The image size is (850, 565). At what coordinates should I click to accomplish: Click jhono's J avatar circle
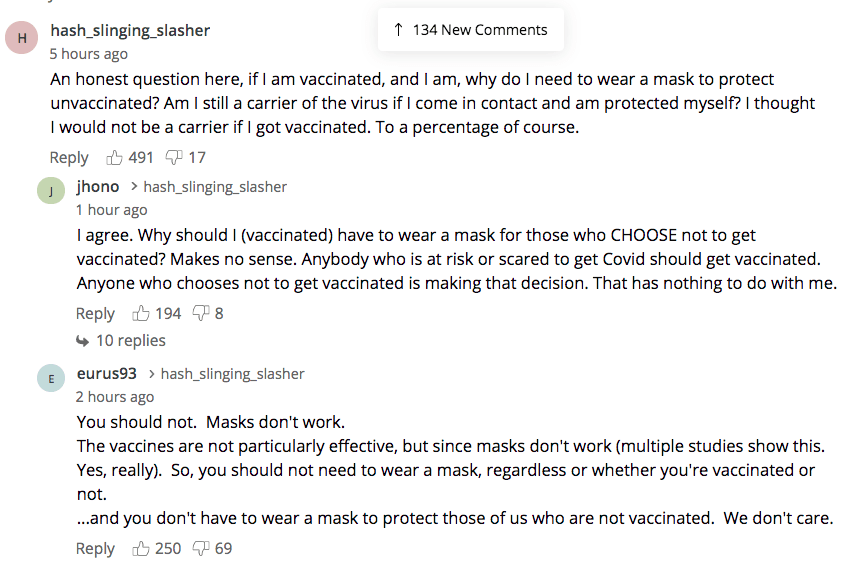tap(50, 192)
